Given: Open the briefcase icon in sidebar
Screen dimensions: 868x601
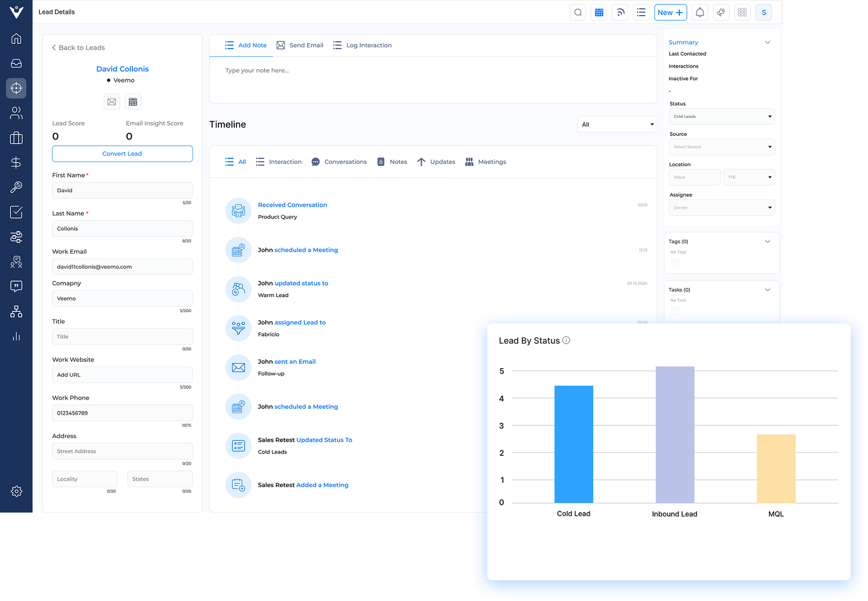Looking at the screenshot, I should point(16,138).
